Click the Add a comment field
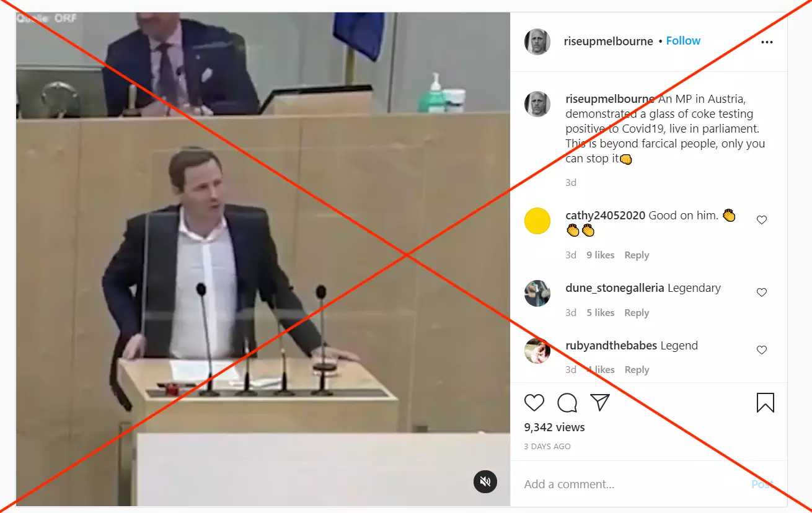Screen dimensions: 812x513 [632, 484]
